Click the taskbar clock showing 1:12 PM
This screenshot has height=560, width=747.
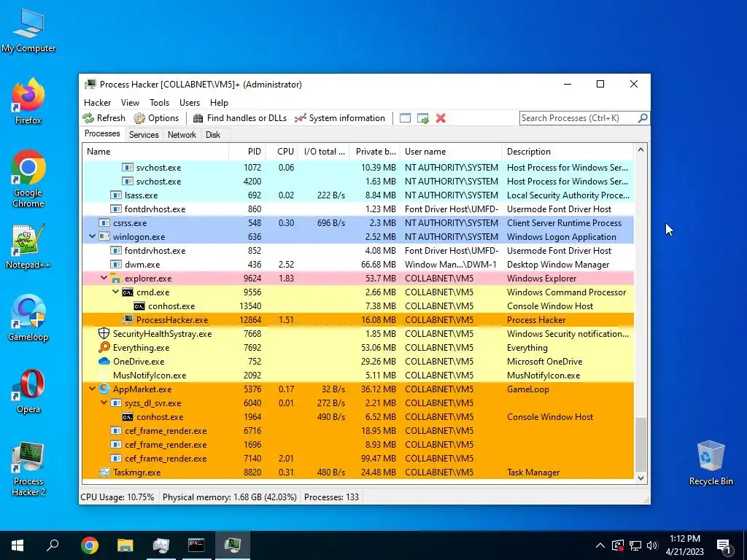[684, 545]
